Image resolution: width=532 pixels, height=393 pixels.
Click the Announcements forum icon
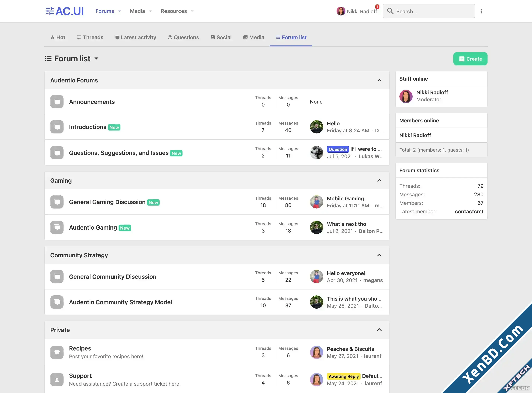pos(57,102)
